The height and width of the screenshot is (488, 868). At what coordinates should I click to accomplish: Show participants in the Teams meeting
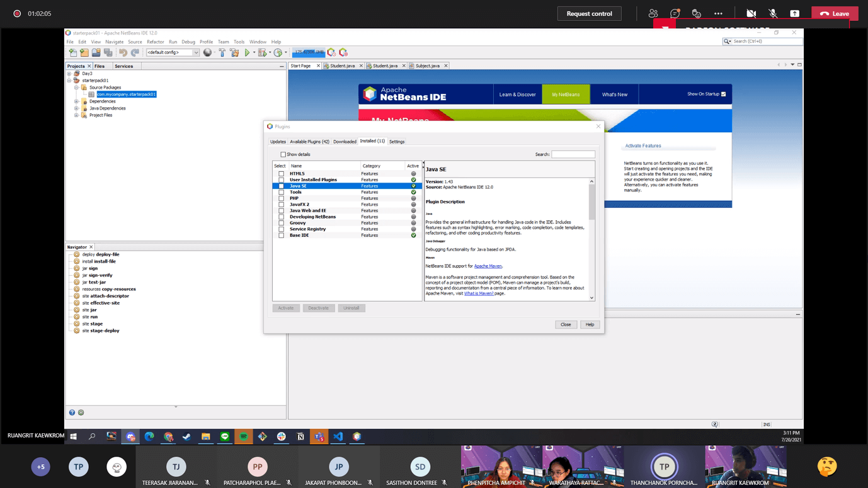click(x=653, y=13)
